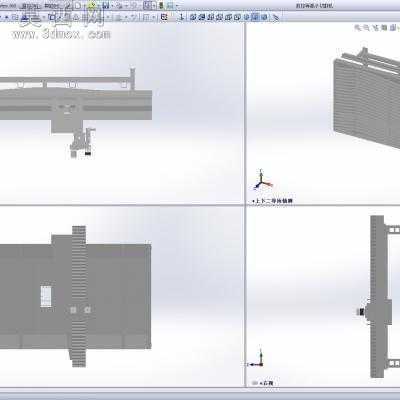
Task: Save the assembly with the Save icon
Action: 105,5
